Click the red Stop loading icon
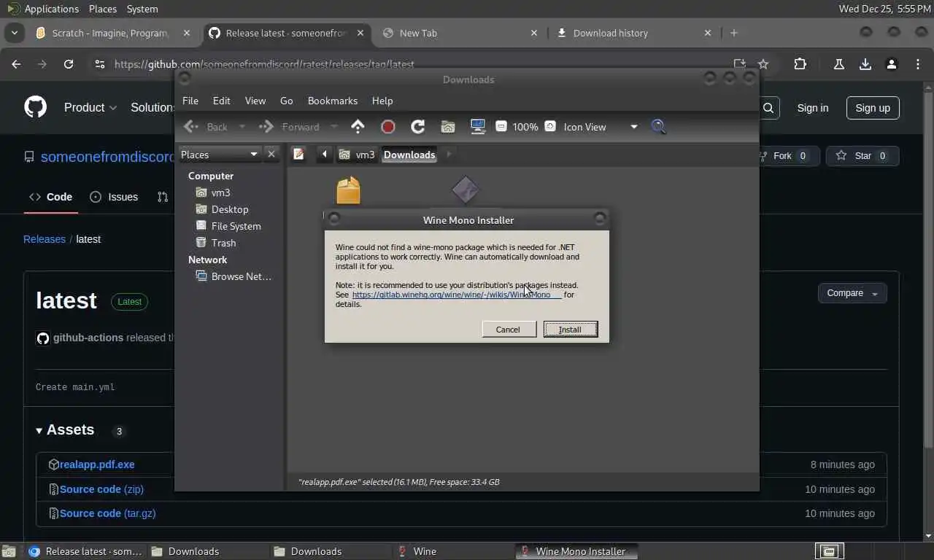This screenshot has width=934, height=560. click(x=388, y=127)
